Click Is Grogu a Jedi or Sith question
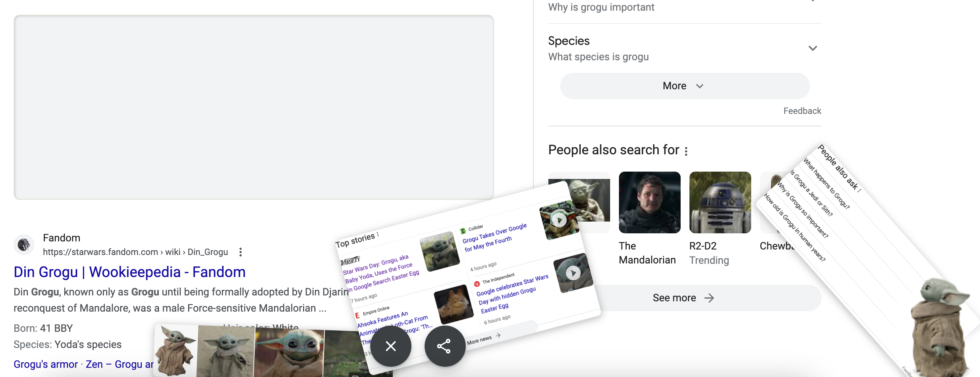 coord(811,193)
